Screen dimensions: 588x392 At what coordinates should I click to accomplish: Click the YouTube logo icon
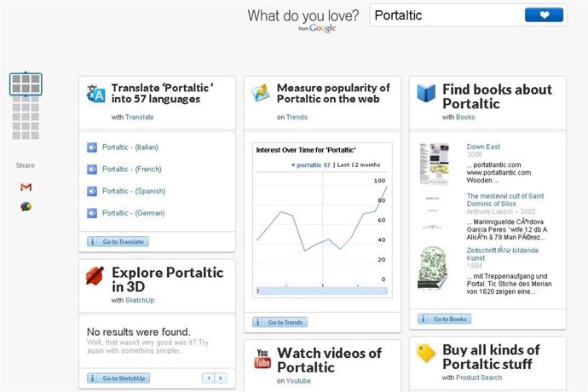(x=262, y=359)
